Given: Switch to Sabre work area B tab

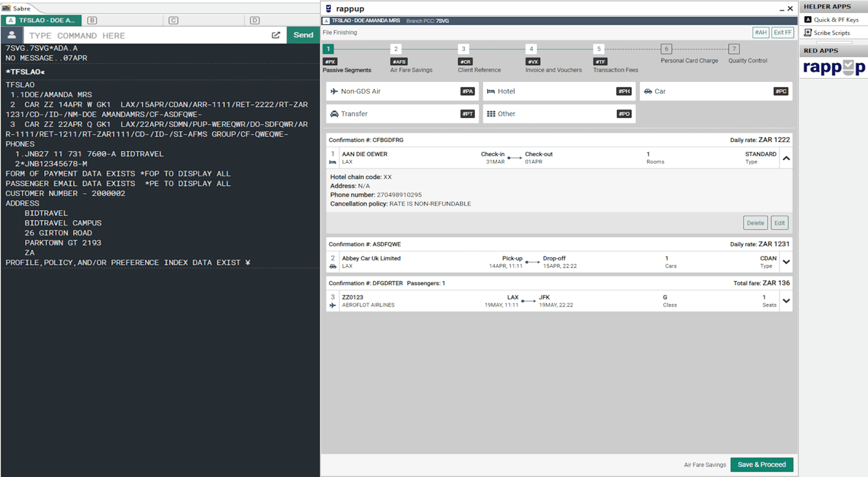Looking at the screenshot, I should 92,20.
